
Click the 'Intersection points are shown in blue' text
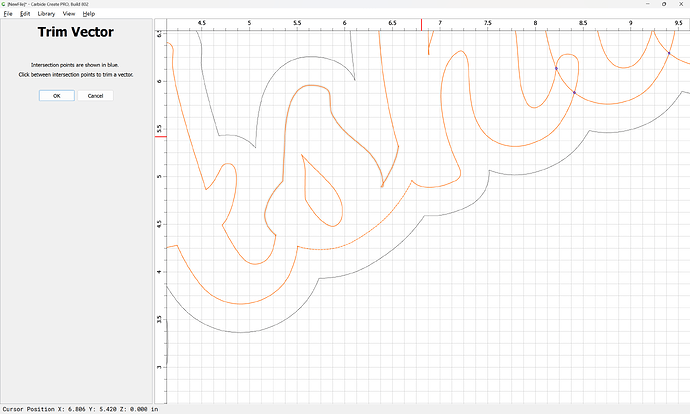pyautogui.click(x=75, y=65)
